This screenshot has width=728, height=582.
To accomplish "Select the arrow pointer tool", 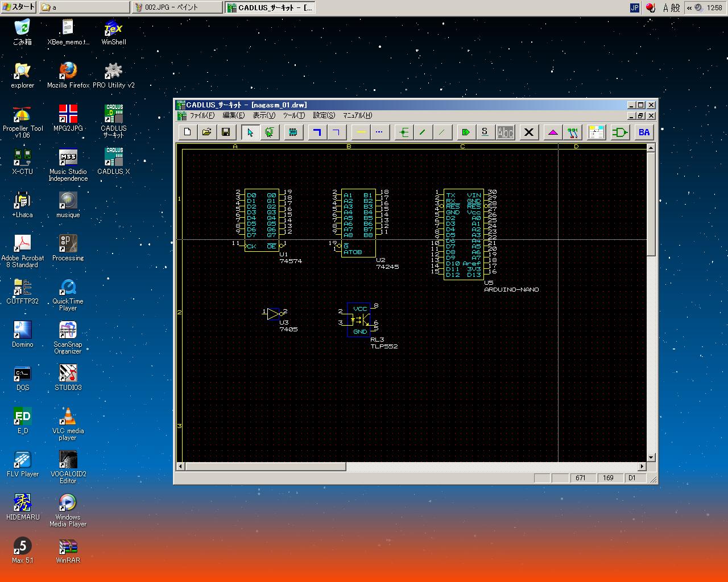I will [250, 132].
